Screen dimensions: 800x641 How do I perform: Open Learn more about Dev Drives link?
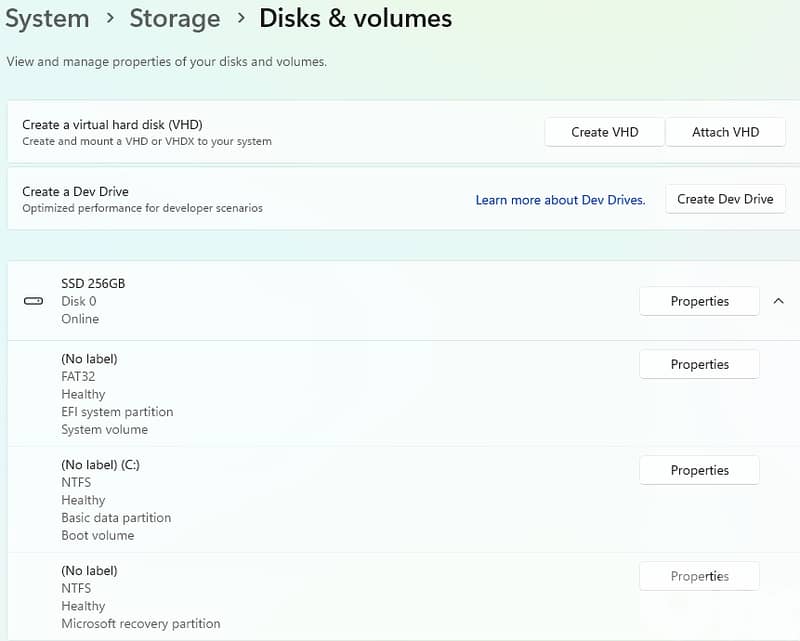pos(560,200)
